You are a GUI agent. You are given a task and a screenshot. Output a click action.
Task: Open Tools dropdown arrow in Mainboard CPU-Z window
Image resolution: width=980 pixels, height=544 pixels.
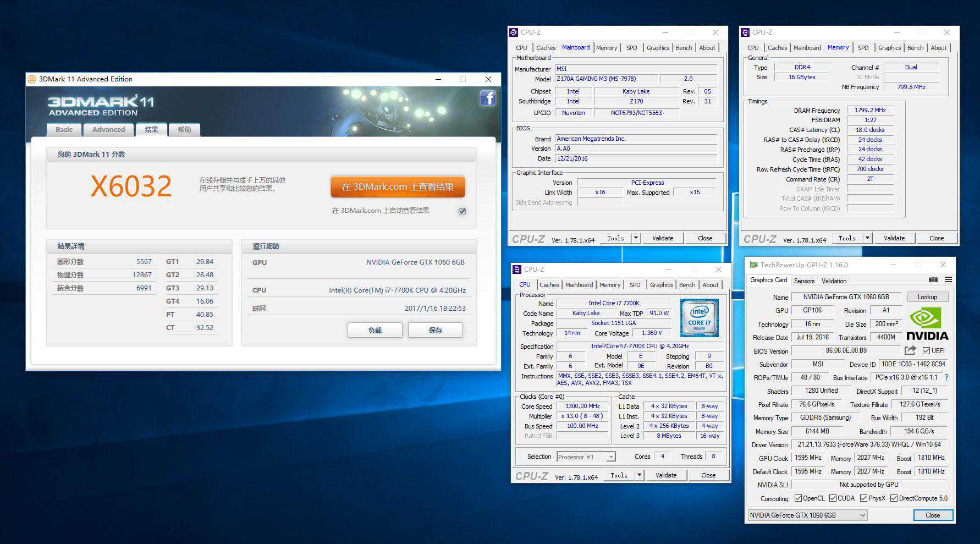(636, 238)
